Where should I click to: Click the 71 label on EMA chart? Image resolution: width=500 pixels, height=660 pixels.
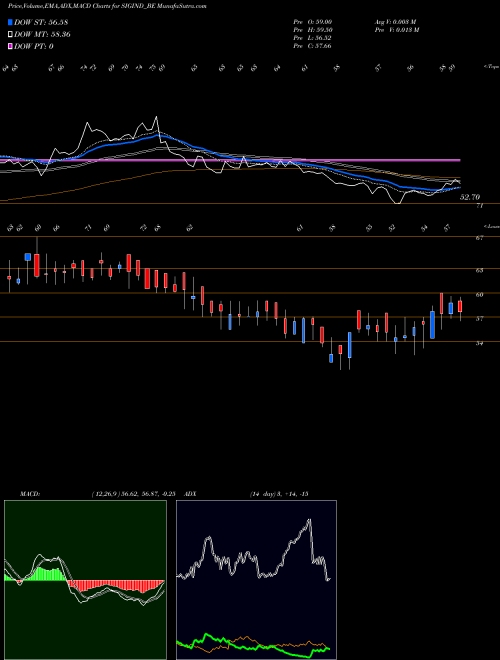(479, 206)
